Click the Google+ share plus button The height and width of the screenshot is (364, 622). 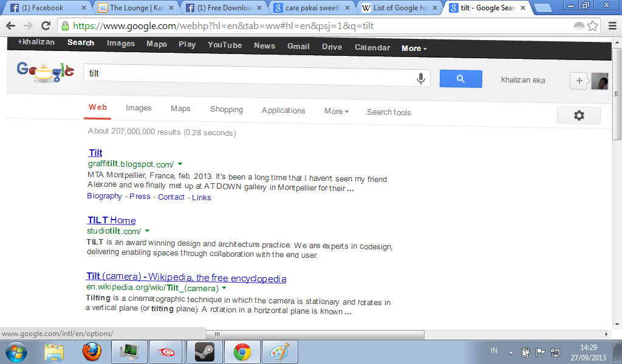[579, 81]
